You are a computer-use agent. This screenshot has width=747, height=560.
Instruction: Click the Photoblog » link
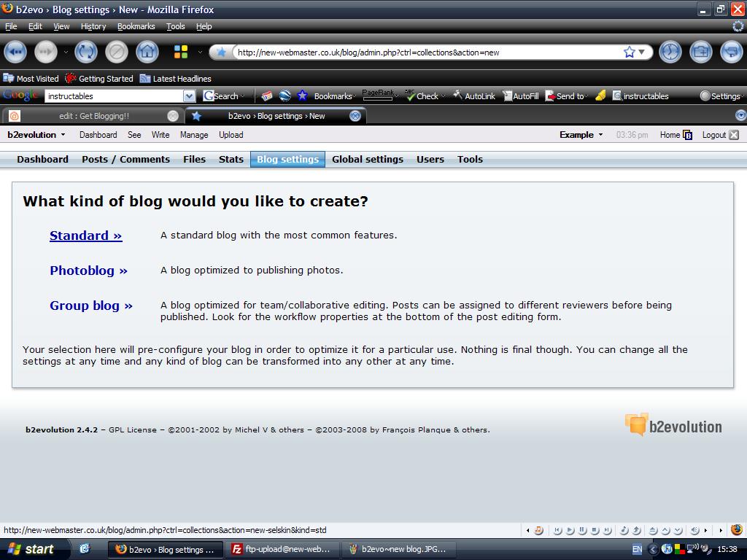88,271
